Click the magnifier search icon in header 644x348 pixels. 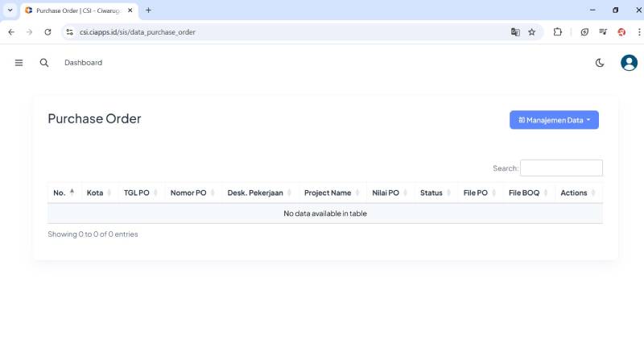44,63
